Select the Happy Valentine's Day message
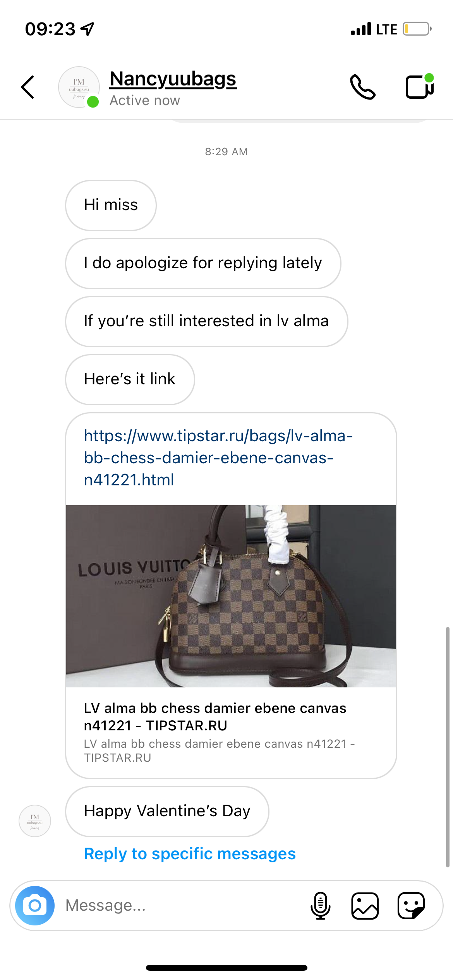The width and height of the screenshot is (453, 980). pos(167,811)
